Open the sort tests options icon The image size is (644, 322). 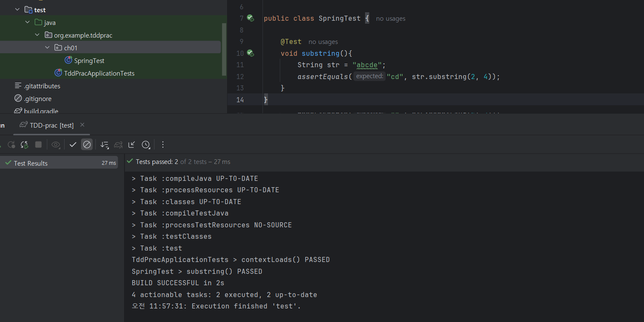click(105, 145)
